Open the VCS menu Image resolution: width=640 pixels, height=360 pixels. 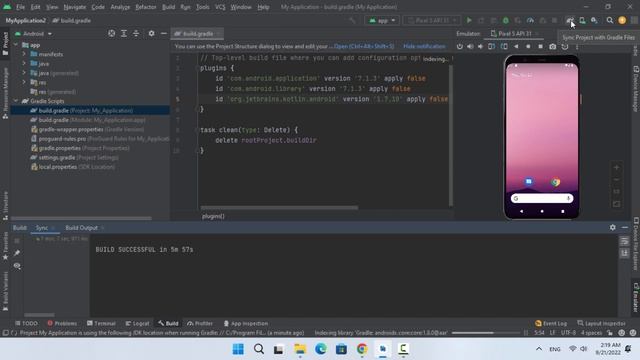[220, 7]
